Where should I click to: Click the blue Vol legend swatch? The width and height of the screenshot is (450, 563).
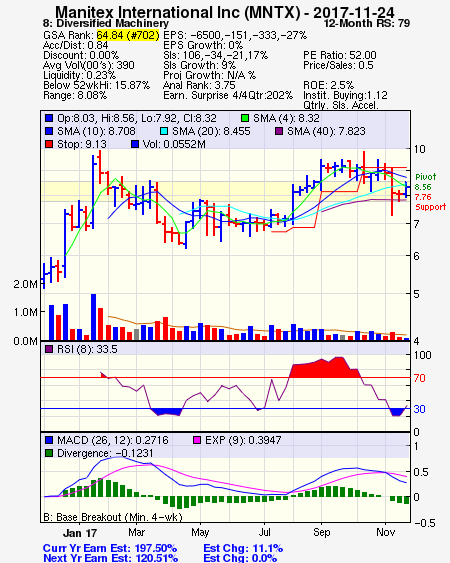[135, 144]
